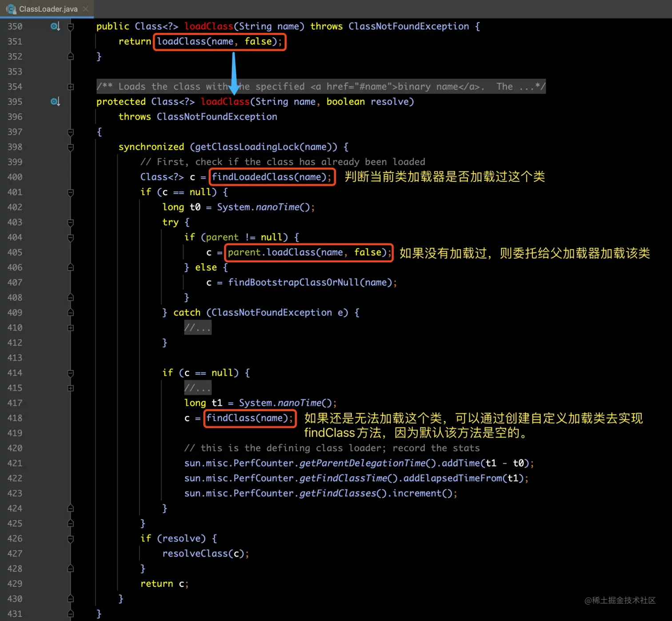Click line number 427 in the gutter

15,553
